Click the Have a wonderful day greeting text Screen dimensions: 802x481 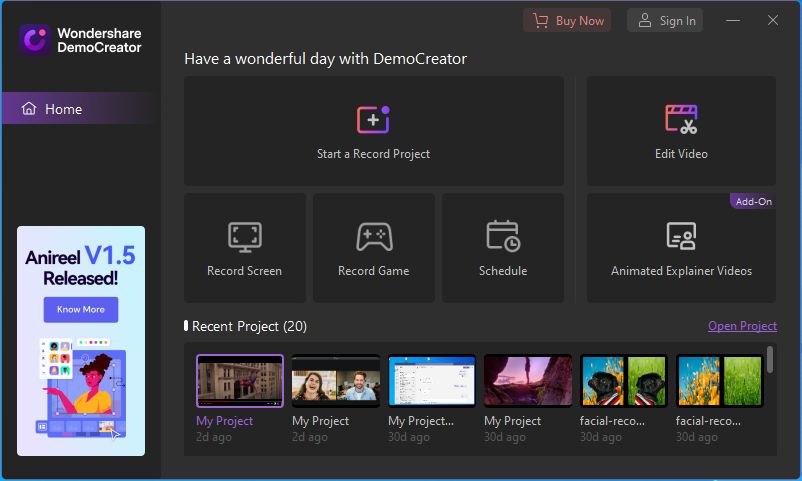click(325, 59)
